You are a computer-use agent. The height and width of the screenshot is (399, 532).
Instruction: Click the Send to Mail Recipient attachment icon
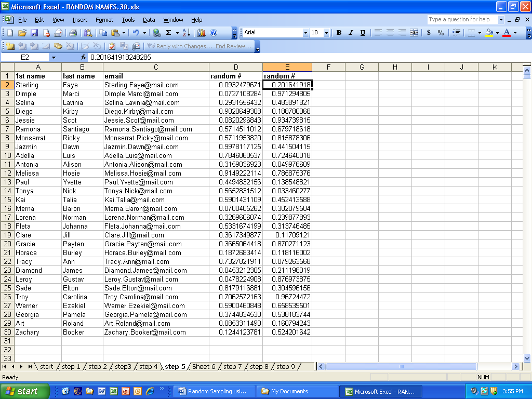tap(136, 46)
